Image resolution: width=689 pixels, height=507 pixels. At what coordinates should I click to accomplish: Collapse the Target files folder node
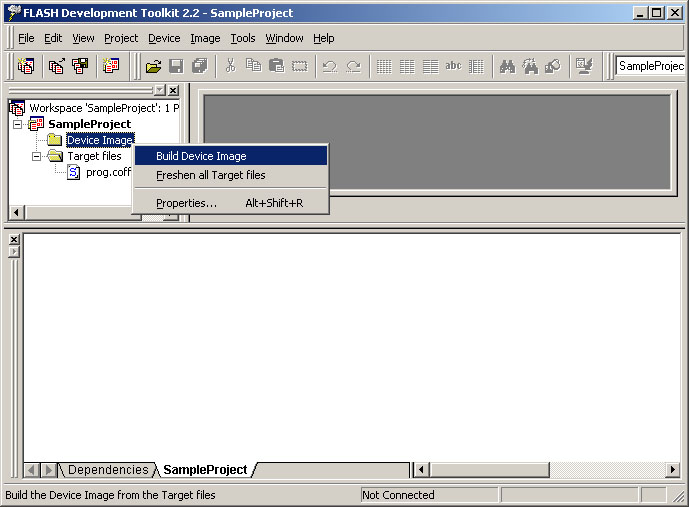coord(37,156)
